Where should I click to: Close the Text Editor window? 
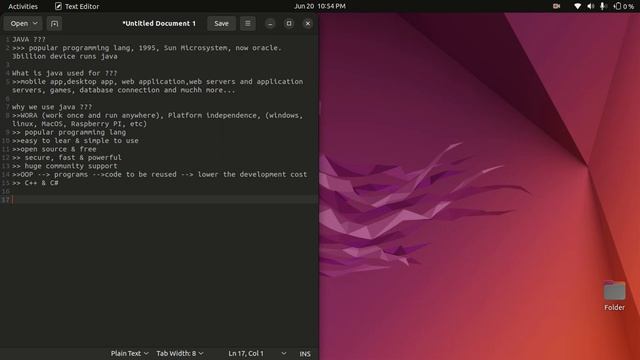308,24
